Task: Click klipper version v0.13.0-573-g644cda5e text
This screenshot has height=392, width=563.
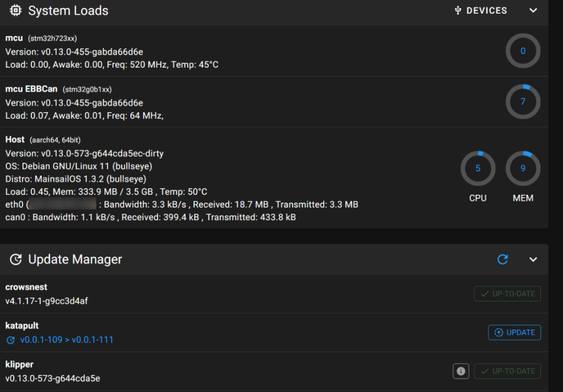Action: pyautogui.click(x=53, y=378)
